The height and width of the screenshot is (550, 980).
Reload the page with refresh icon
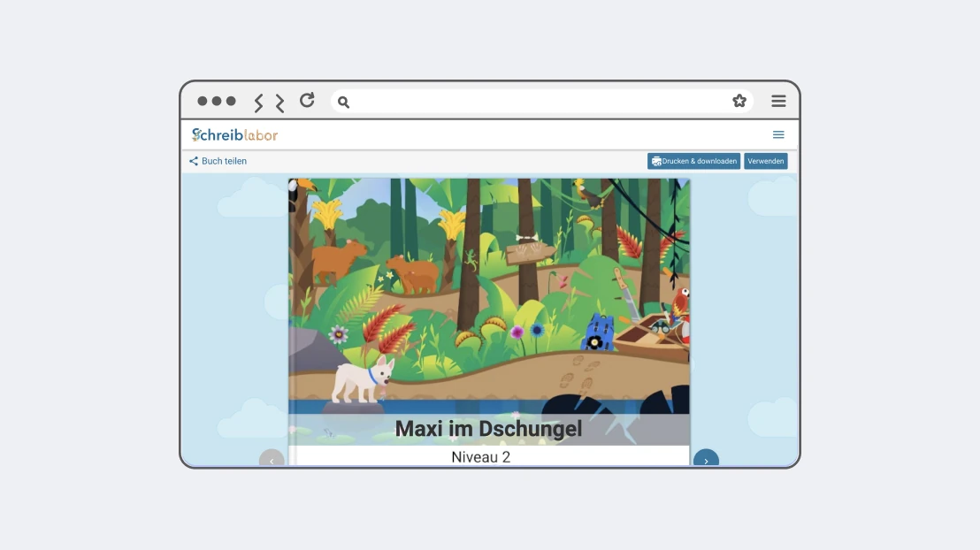coord(307,100)
